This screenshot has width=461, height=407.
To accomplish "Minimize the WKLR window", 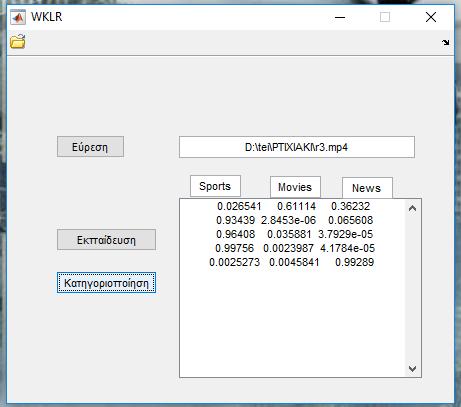I will 340,17.
